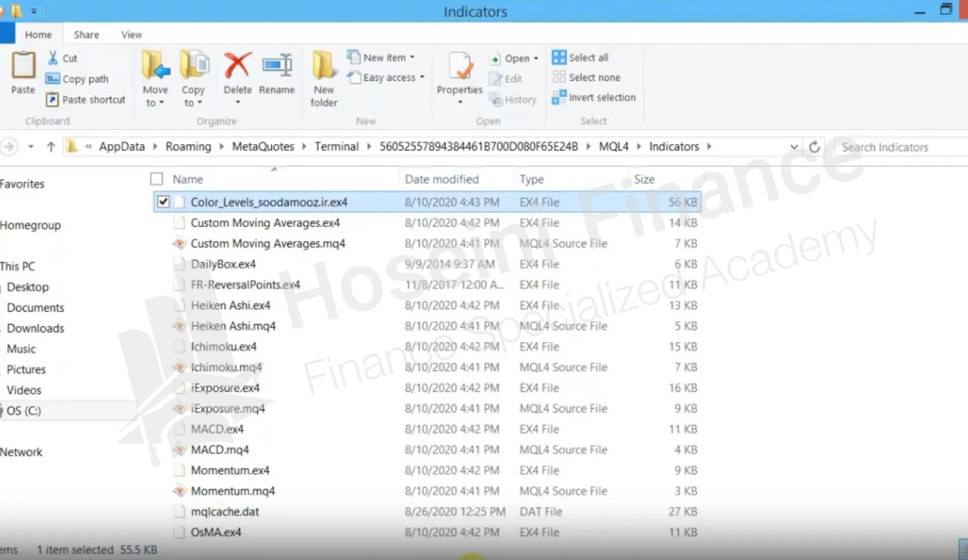
Task: Click the Paste clipboard icon
Action: (23, 66)
